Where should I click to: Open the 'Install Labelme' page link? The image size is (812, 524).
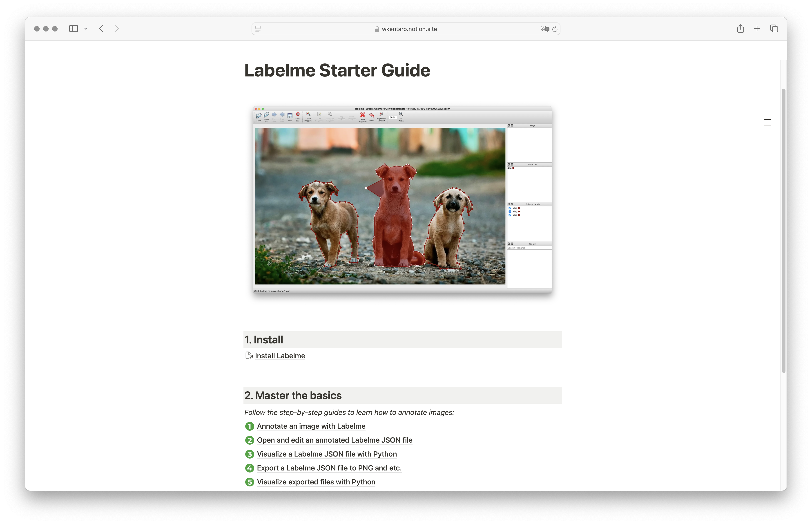coord(280,356)
